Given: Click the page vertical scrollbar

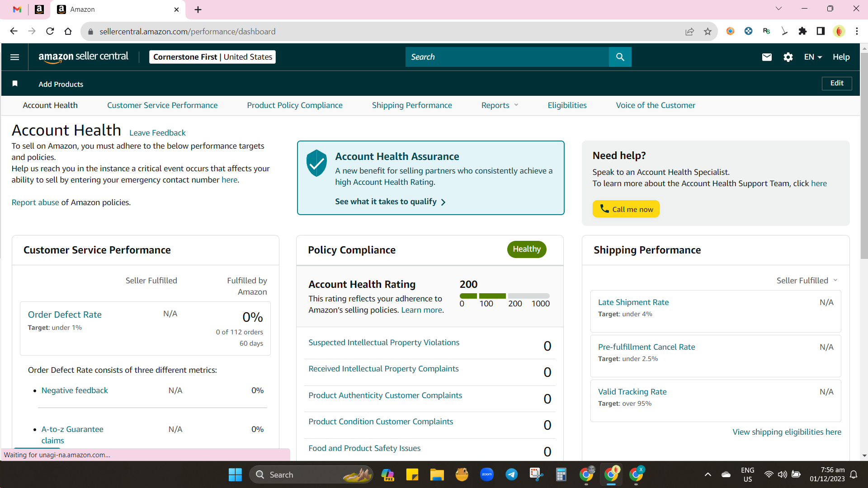Looking at the screenshot, I should coord(864,156).
